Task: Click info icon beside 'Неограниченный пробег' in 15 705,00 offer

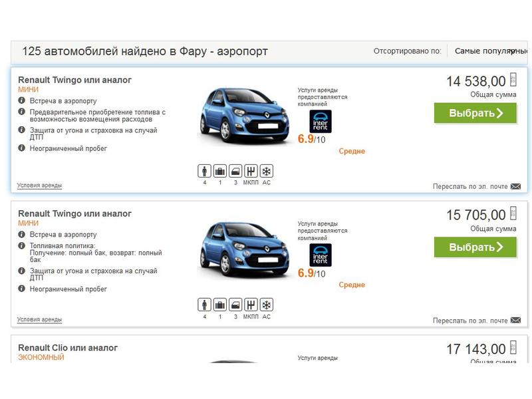Action: click(x=22, y=289)
